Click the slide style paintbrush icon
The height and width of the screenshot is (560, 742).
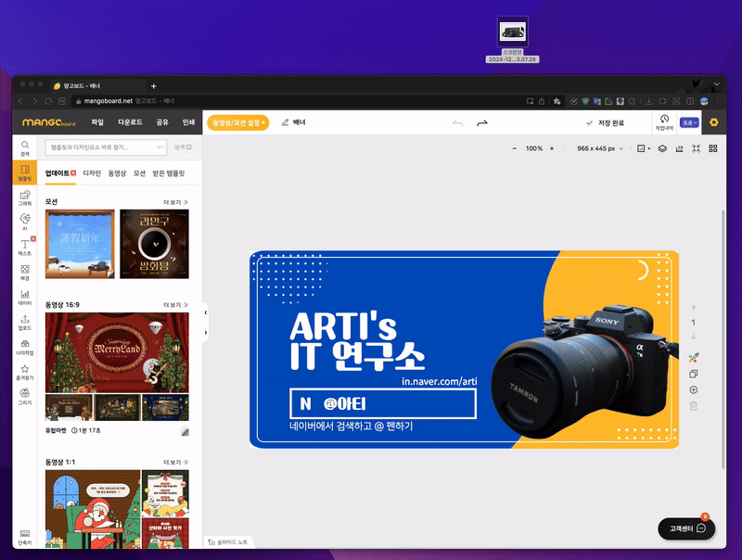(693, 358)
